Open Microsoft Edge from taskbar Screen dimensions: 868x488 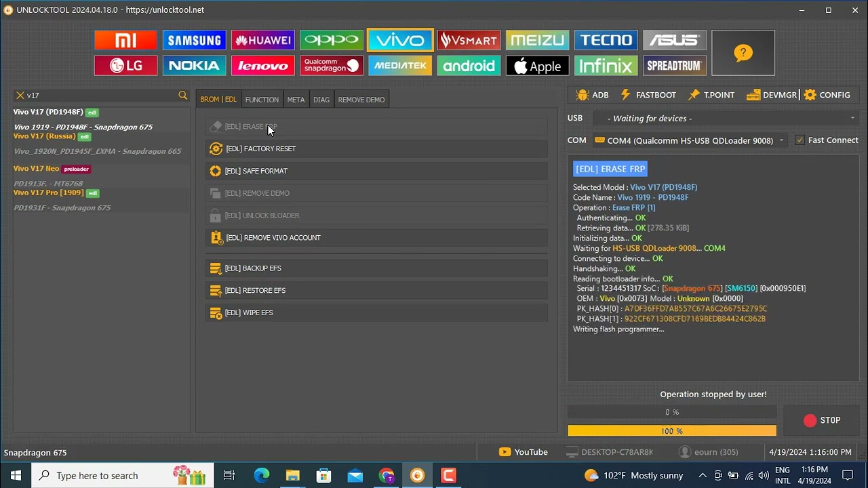(x=262, y=475)
